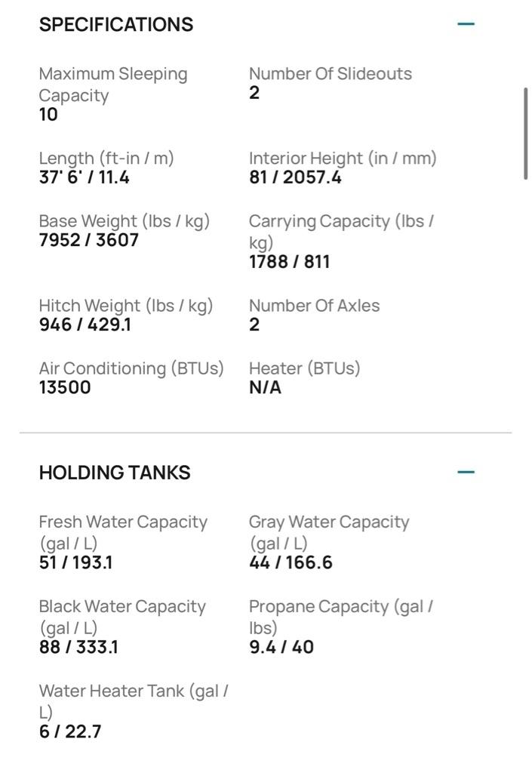Select the Maximum Sleeping Capacity label
Viewport: 532px width, 773px height.
(112, 85)
